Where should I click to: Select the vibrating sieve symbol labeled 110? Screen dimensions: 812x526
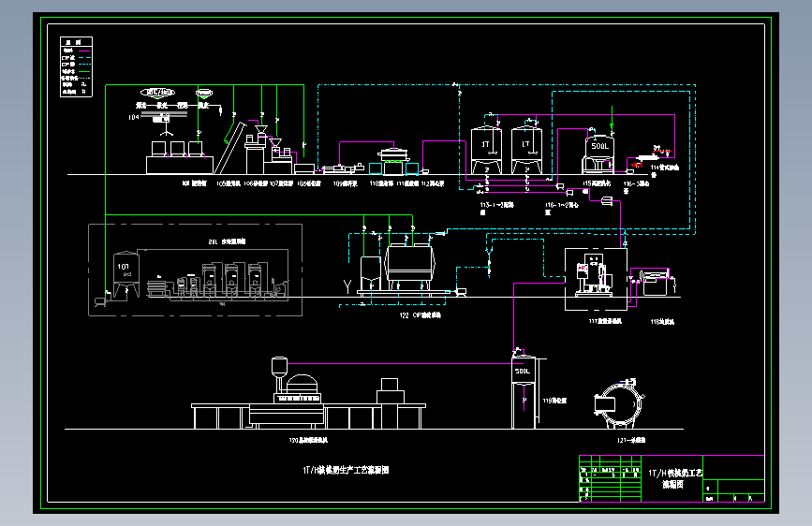393,161
